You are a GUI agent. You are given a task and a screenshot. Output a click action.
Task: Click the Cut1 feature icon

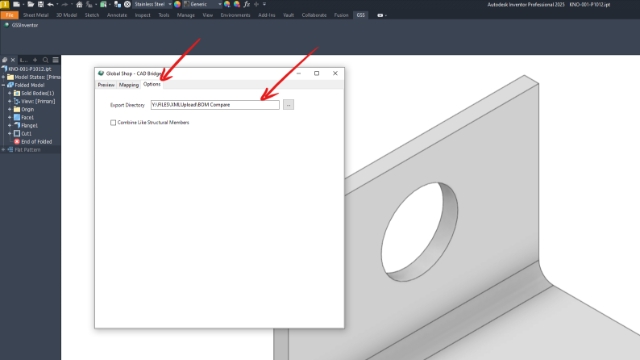click(x=17, y=133)
